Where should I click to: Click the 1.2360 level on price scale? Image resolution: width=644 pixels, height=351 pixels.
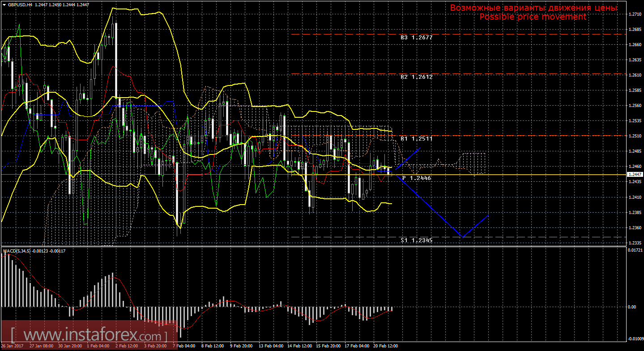point(635,228)
